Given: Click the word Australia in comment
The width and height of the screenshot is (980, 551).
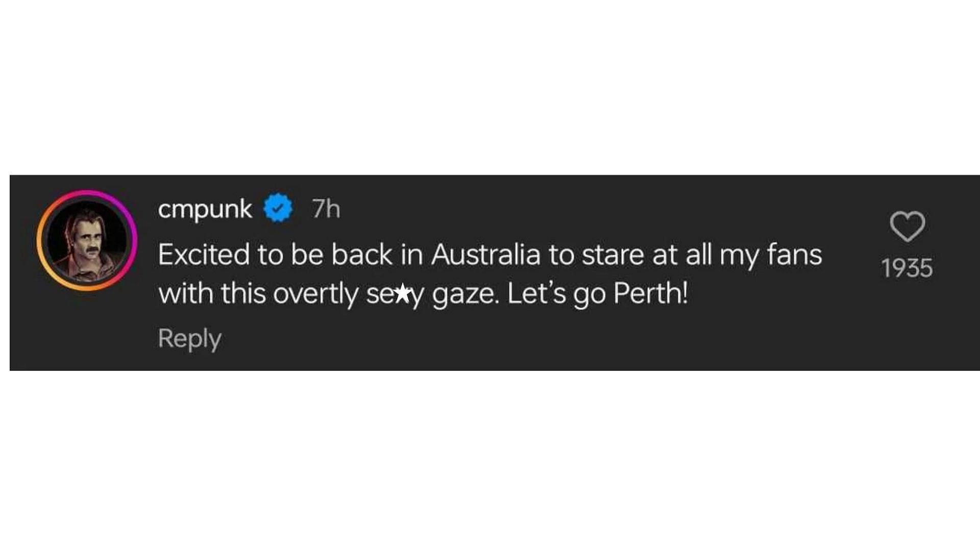Looking at the screenshot, I should click(485, 254).
